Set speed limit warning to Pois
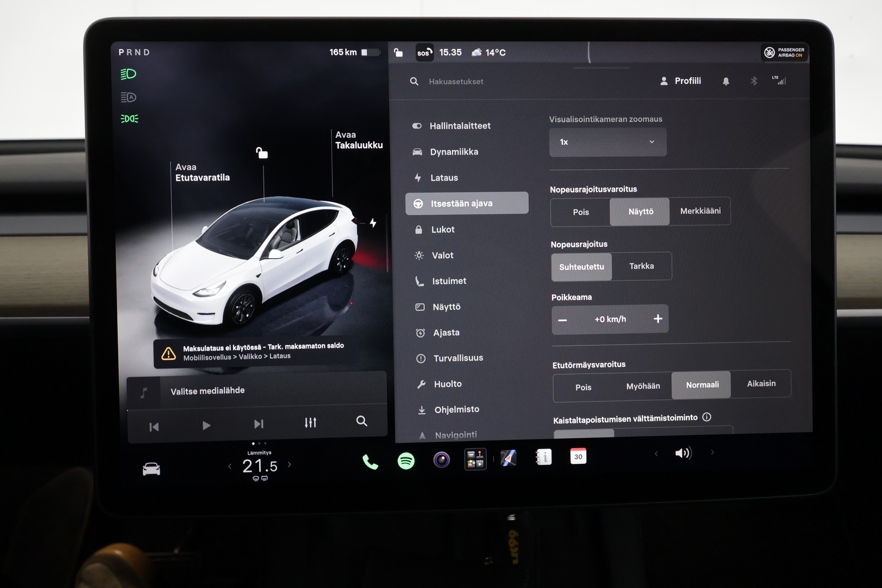 click(580, 212)
